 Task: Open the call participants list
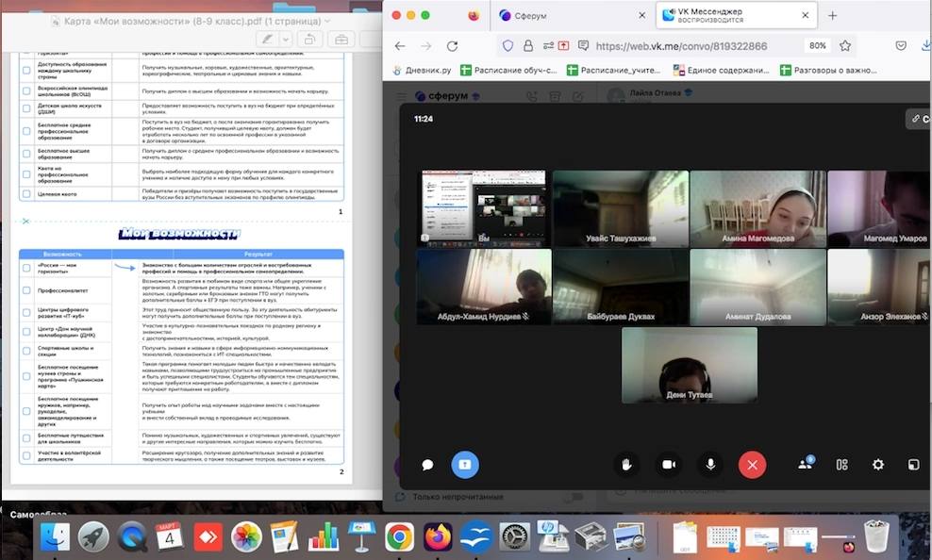point(805,465)
